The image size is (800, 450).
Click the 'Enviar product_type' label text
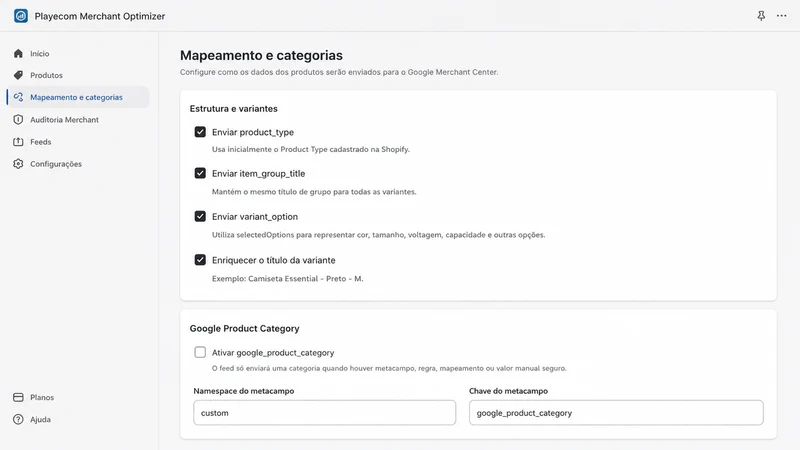253,132
